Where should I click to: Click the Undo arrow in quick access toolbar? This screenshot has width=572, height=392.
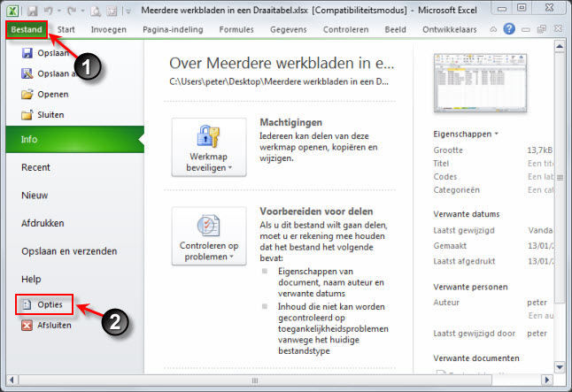48,11
